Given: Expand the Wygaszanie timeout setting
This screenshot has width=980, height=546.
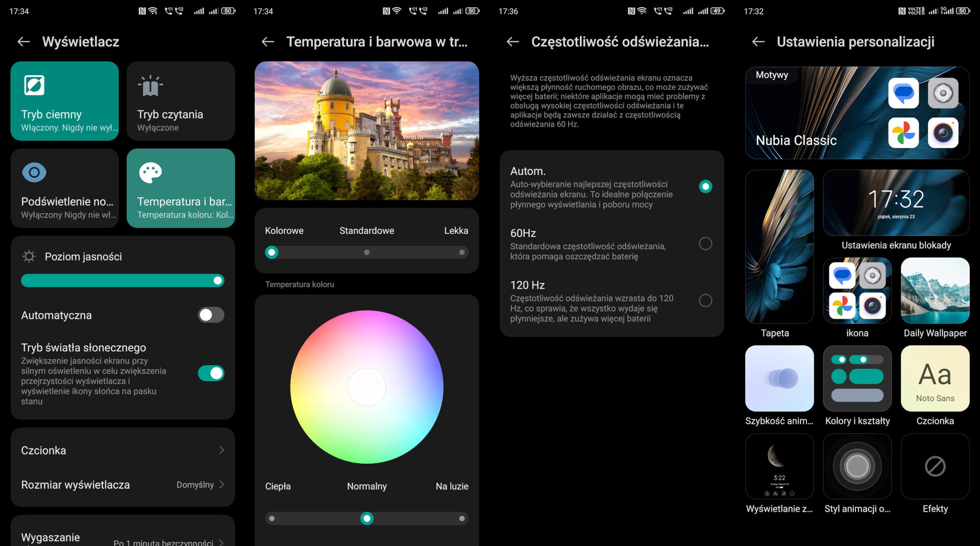Looking at the screenshot, I should pyautogui.click(x=221, y=541).
